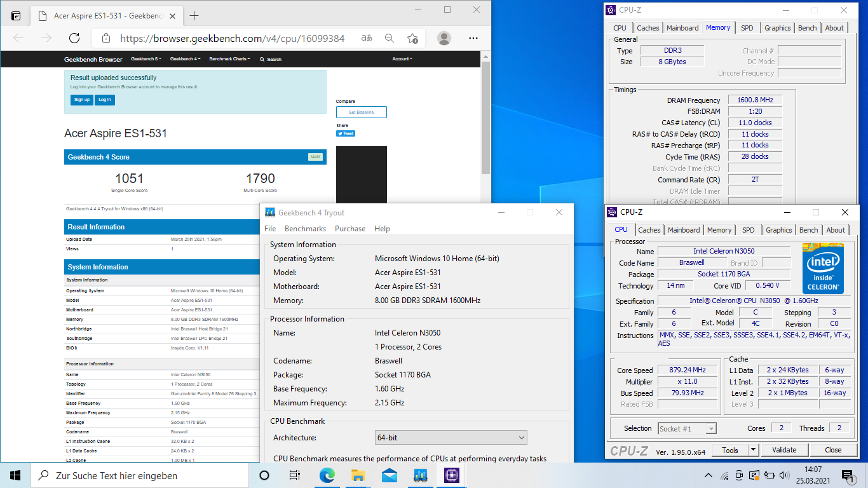Switch to Mainboard tab in upper CPU-Z window
Image resolution: width=868 pixels, height=488 pixels.
(682, 28)
